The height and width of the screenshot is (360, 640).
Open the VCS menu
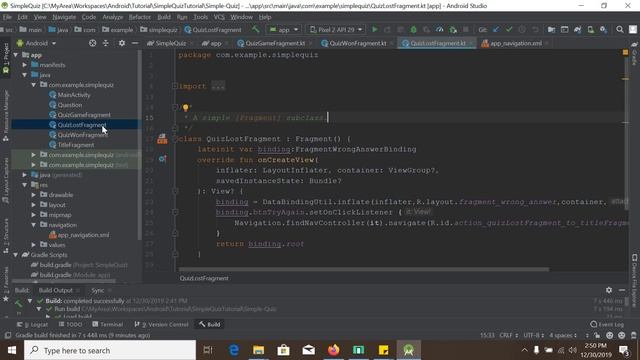point(219,17)
